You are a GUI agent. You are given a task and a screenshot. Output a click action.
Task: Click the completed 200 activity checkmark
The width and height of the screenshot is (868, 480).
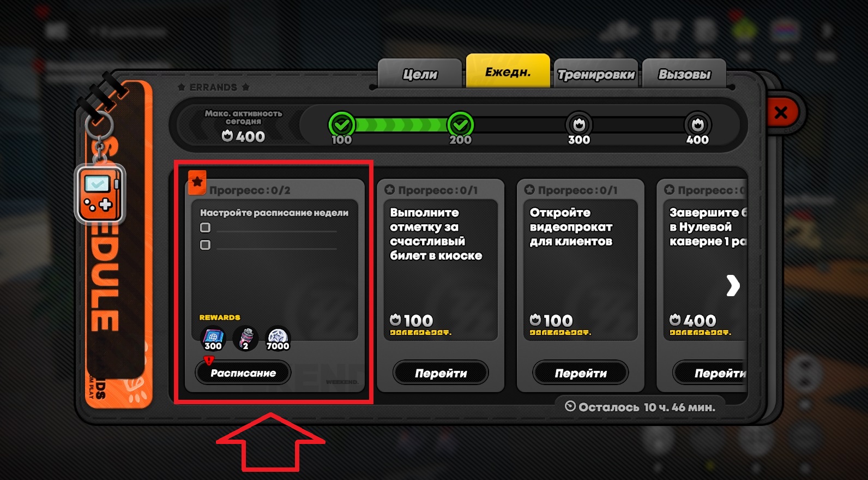click(460, 125)
